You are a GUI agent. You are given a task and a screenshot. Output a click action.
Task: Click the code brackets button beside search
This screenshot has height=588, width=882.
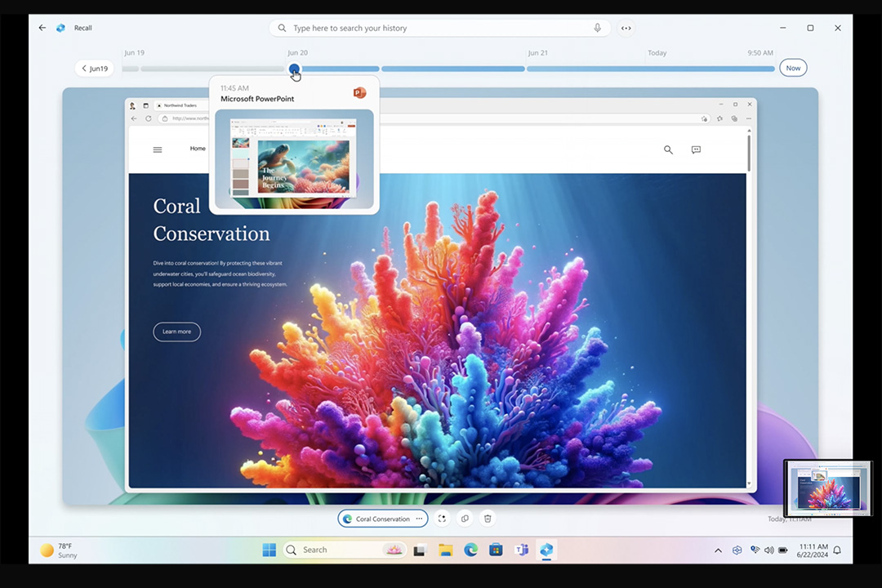(626, 28)
